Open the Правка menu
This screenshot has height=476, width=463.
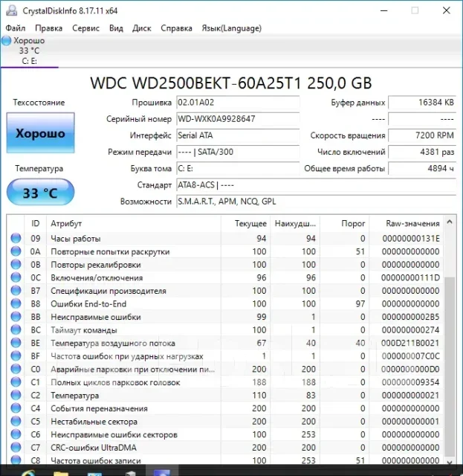(48, 28)
